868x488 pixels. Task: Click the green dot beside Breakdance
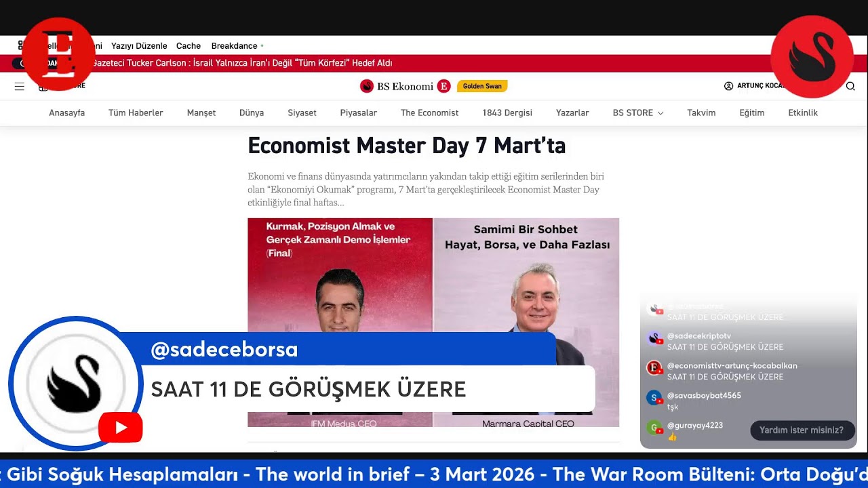pos(262,46)
